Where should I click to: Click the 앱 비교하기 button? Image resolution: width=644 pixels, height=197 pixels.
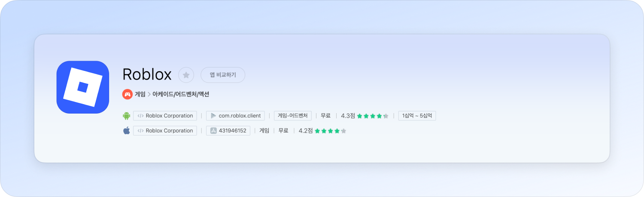[222, 75]
